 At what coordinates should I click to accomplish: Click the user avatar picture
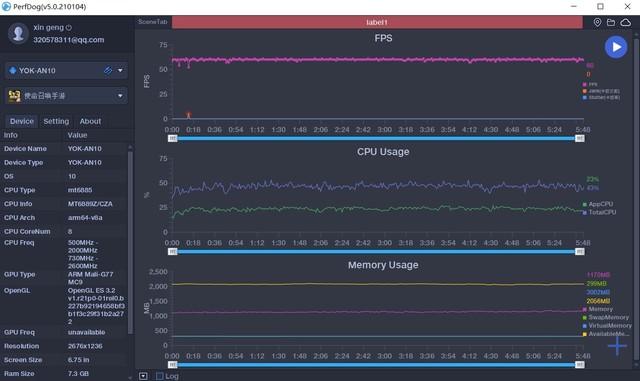[x=18, y=33]
